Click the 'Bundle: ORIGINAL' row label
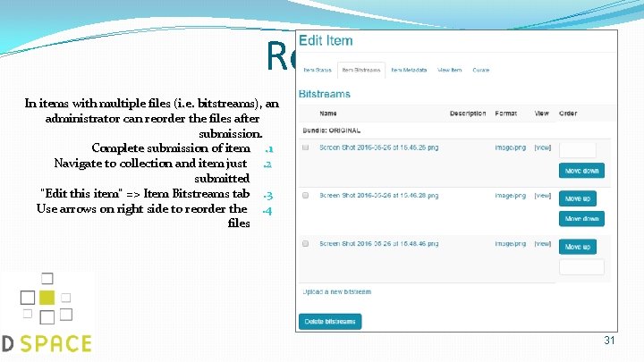Image resolution: width=644 pixels, height=362 pixels. [332, 130]
